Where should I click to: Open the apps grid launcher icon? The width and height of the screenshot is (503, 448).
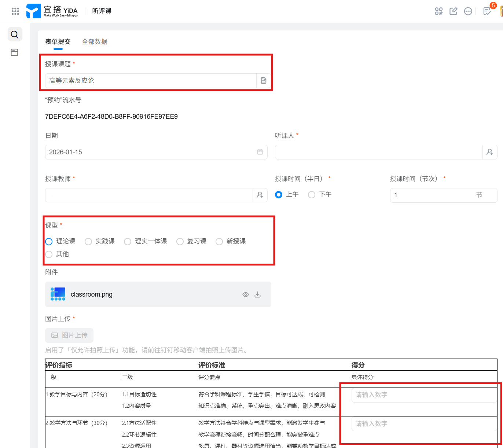(15, 11)
